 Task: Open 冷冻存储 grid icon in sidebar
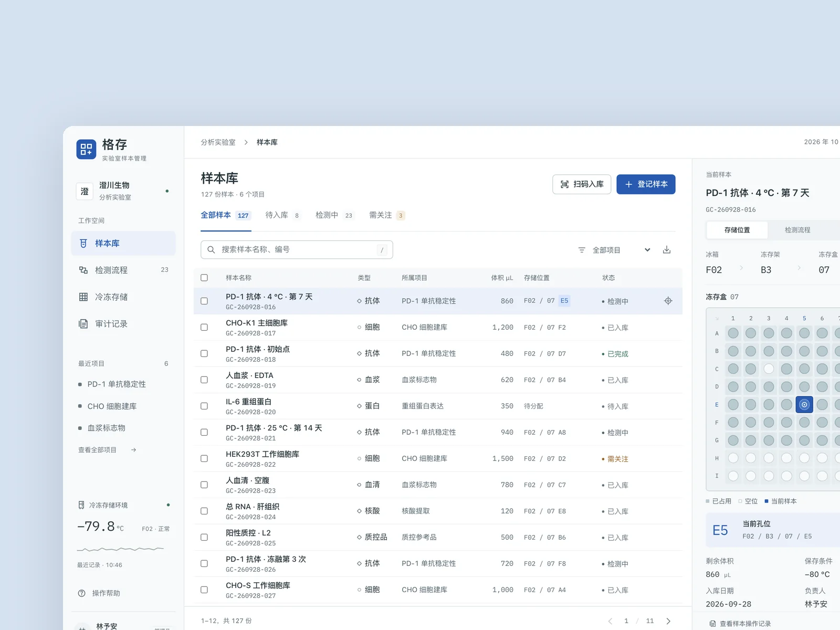[83, 297]
